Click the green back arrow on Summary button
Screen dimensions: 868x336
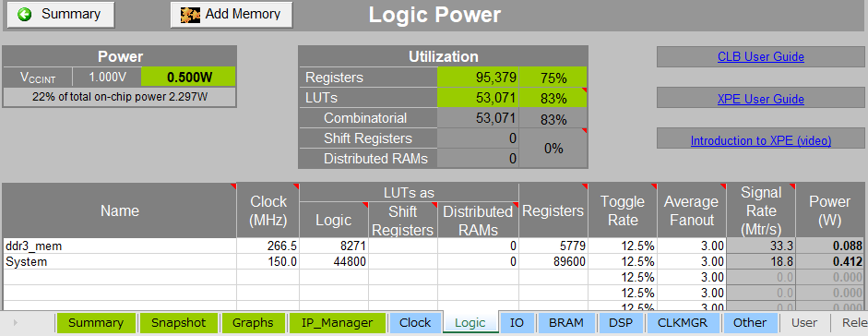pos(25,15)
